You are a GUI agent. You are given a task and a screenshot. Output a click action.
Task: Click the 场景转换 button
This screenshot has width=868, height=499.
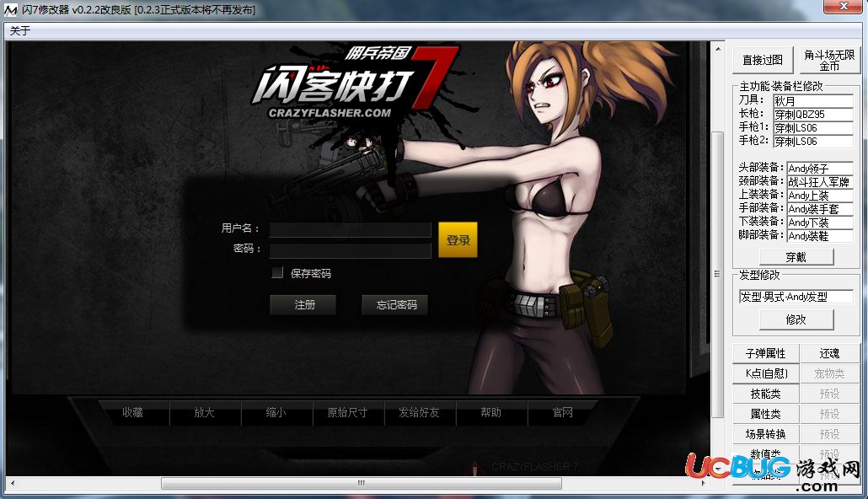[x=765, y=433]
